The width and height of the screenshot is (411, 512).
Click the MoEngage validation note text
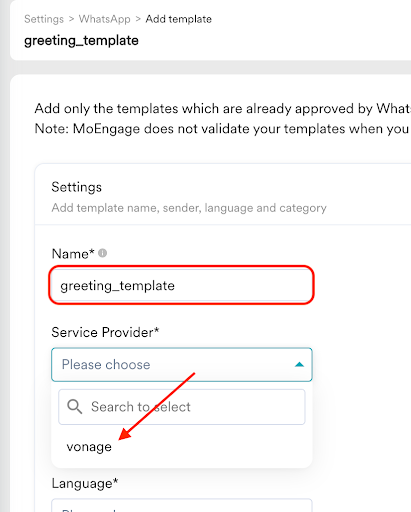(x=222, y=129)
